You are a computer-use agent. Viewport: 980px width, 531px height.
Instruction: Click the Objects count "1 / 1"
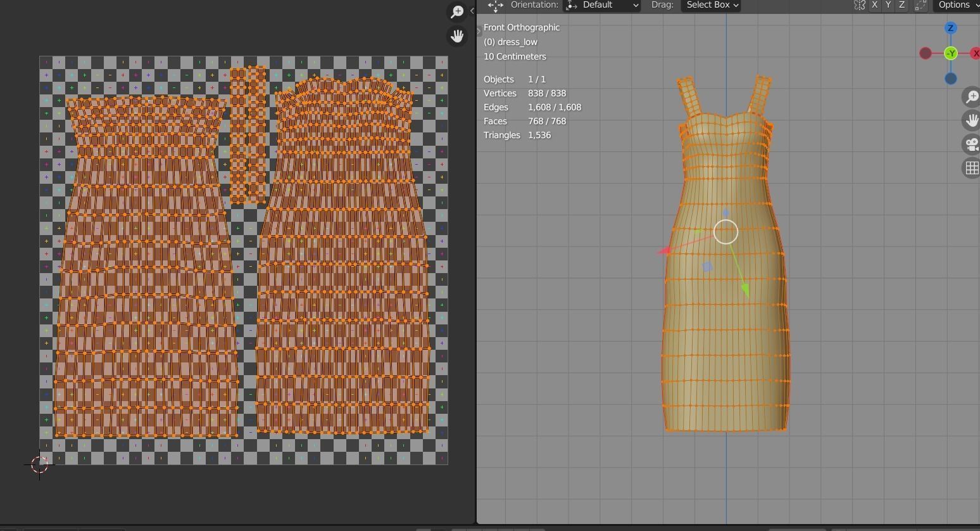[x=537, y=79]
